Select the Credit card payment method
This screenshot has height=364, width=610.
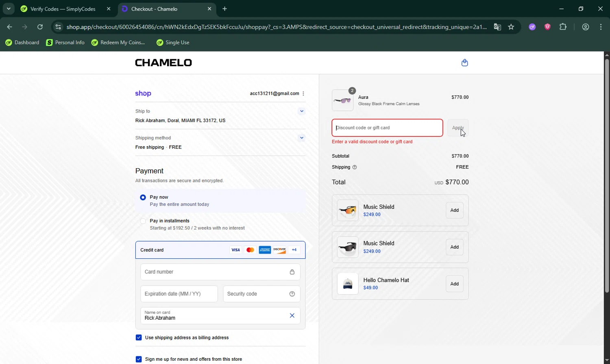[x=220, y=250]
